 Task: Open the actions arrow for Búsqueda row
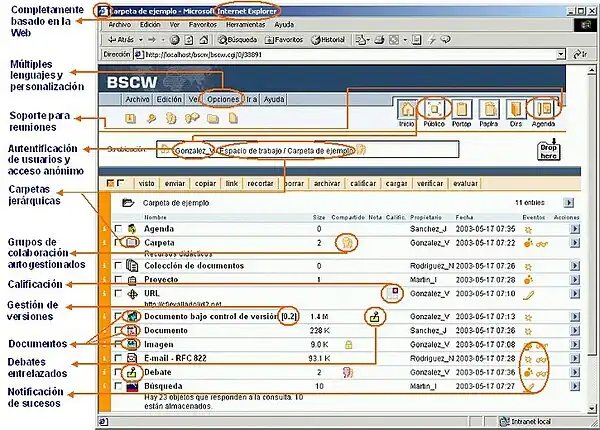click(x=574, y=385)
